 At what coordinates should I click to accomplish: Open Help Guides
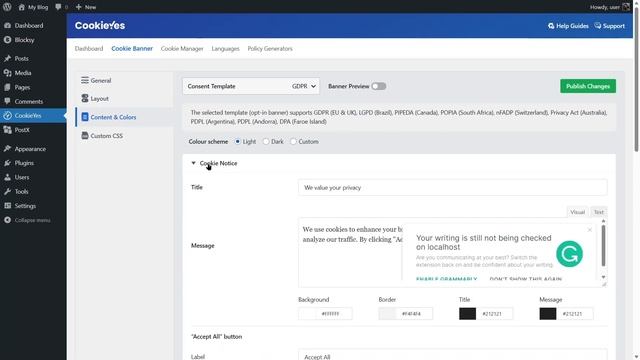tap(568, 26)
